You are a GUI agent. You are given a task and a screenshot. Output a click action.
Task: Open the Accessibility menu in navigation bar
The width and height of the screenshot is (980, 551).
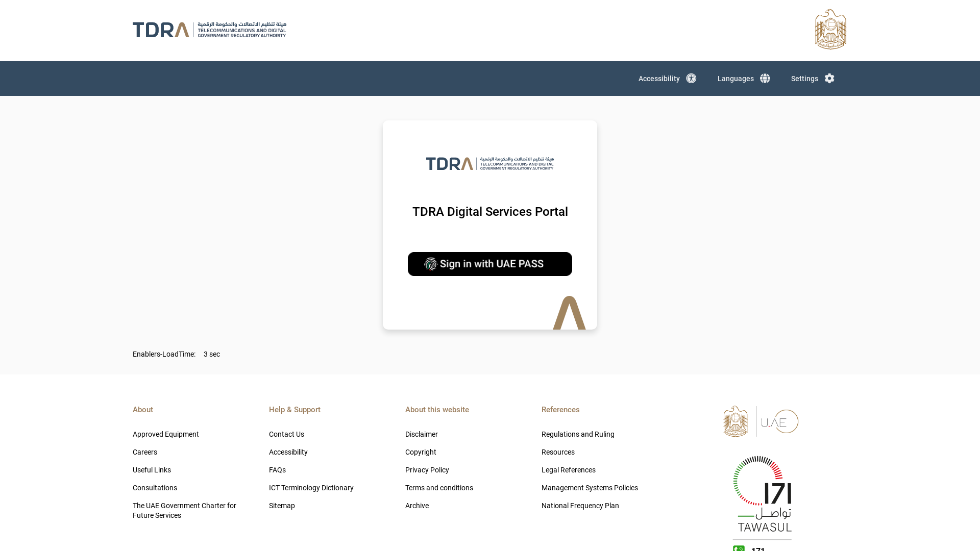659,79
